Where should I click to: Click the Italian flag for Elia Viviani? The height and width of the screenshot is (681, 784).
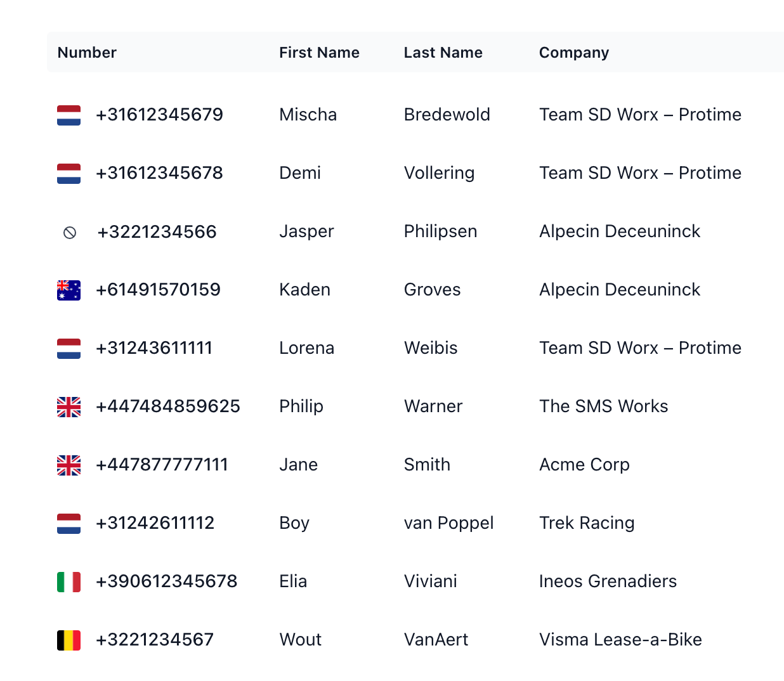pyautogui.click(x=69, y=582)
